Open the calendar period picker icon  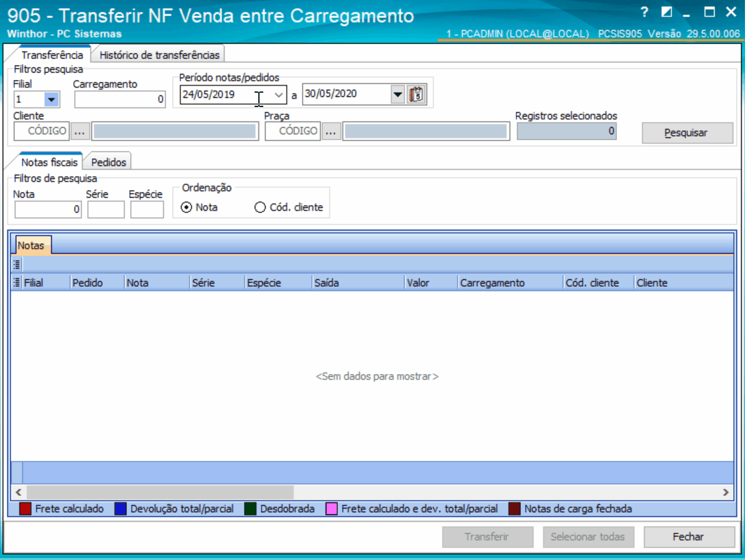416,94
